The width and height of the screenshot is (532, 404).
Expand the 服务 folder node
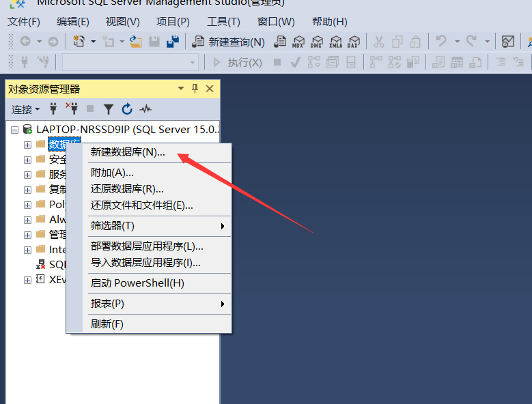click(x=27, y=175)
